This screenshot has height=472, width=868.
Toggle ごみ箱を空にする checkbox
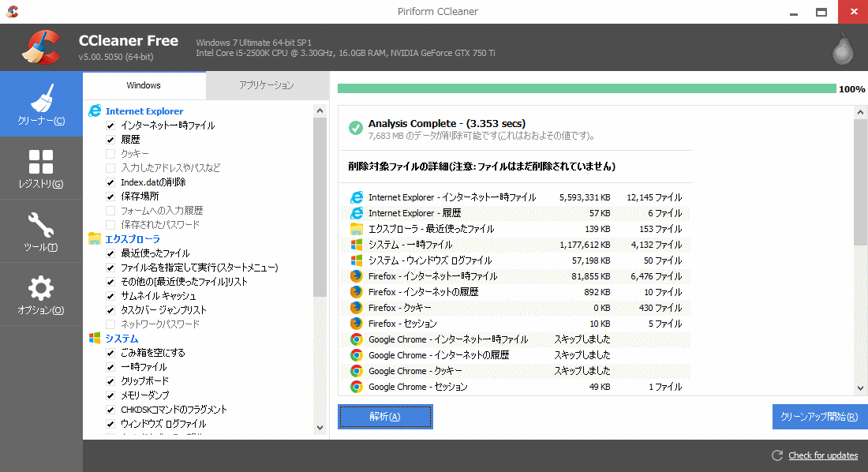[x=110, y=353]
